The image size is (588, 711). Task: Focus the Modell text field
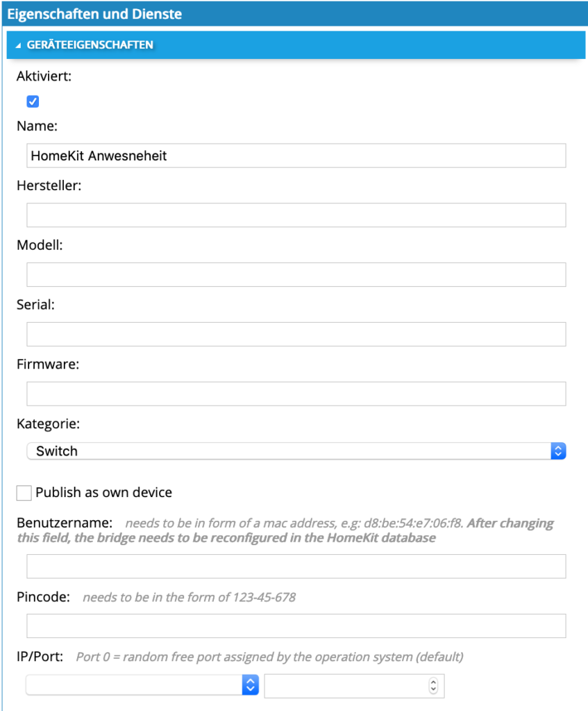pos(296,274)
